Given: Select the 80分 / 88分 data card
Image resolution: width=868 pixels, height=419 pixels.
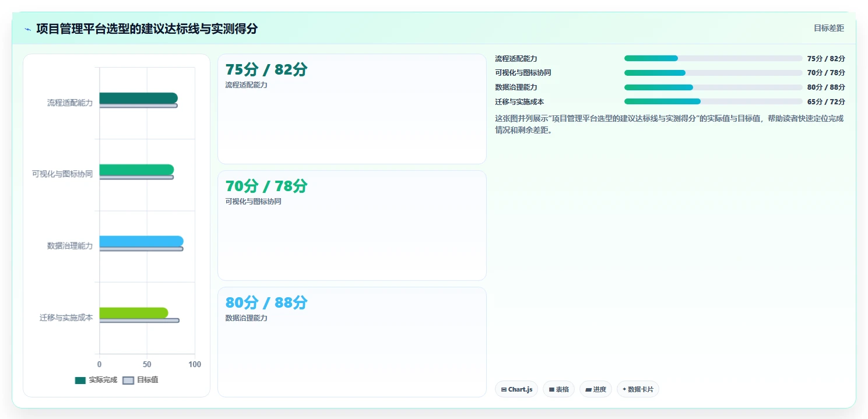Looking at the screenshot, I should [x=352, y=342].
